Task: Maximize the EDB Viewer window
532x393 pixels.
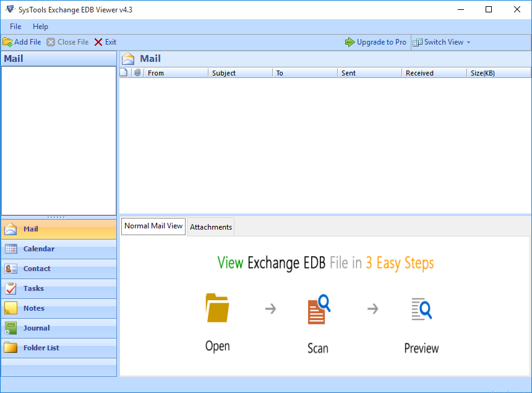Action: coord(489,9)
